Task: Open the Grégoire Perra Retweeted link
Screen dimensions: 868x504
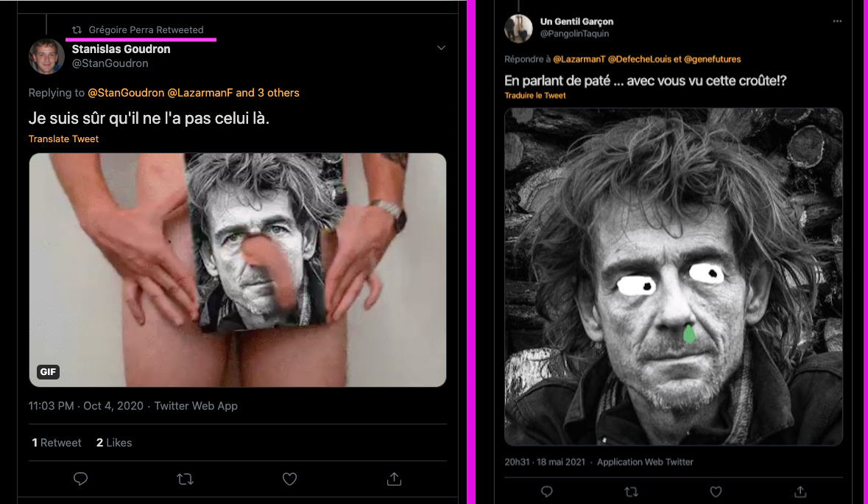Action: click(x=146, y=29)
